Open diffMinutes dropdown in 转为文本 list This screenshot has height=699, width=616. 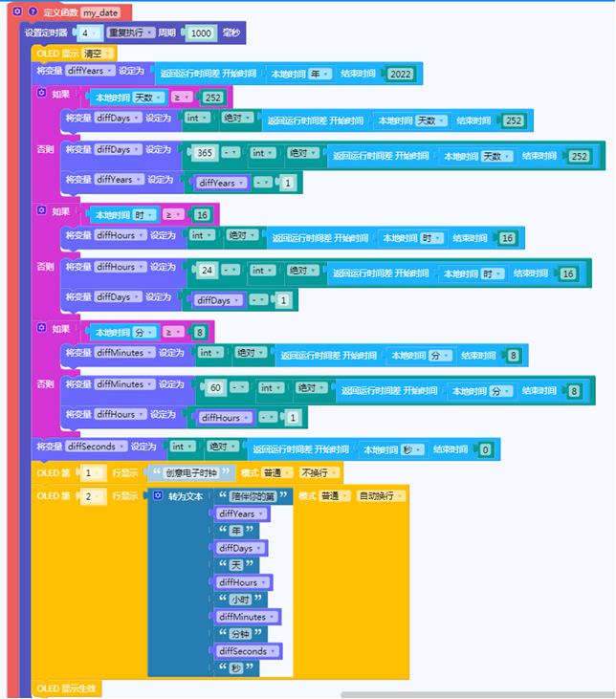coord(247,617)
